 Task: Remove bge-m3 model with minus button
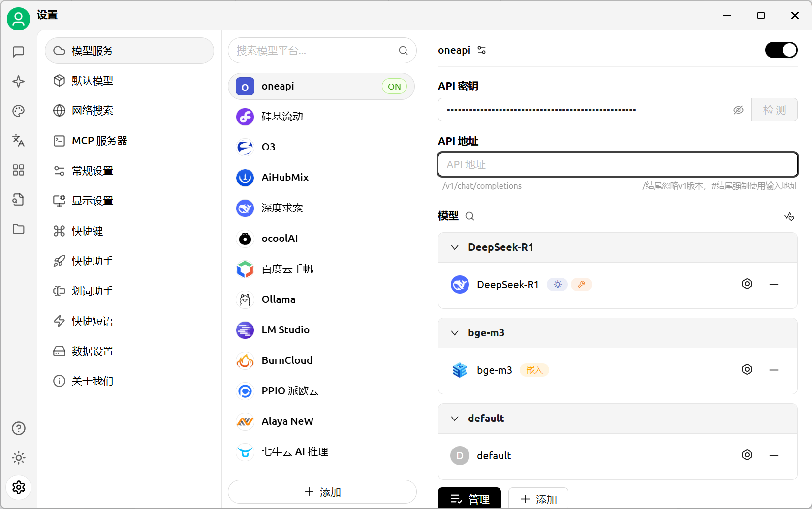(774, 370)
